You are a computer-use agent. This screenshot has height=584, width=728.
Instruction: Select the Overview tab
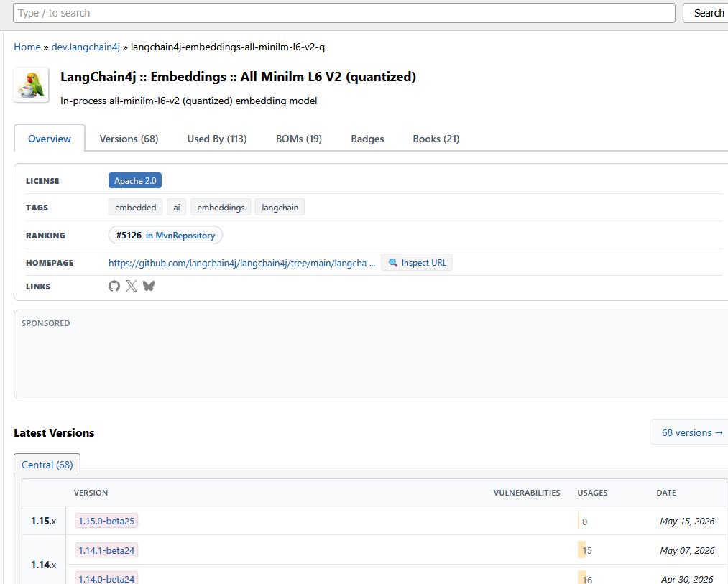50,139
